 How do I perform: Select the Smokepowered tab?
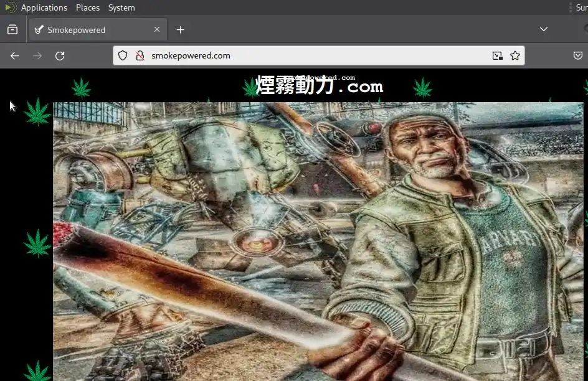(98, 30)
